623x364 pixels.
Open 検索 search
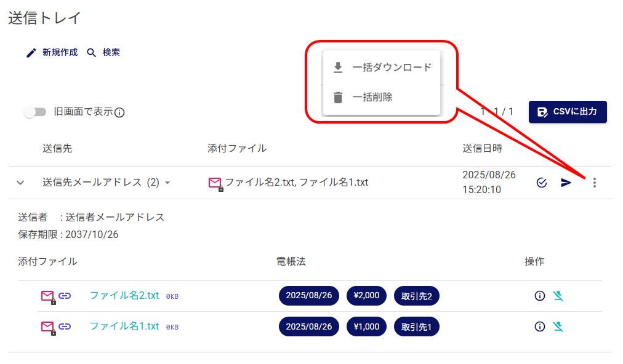point(103,53)
